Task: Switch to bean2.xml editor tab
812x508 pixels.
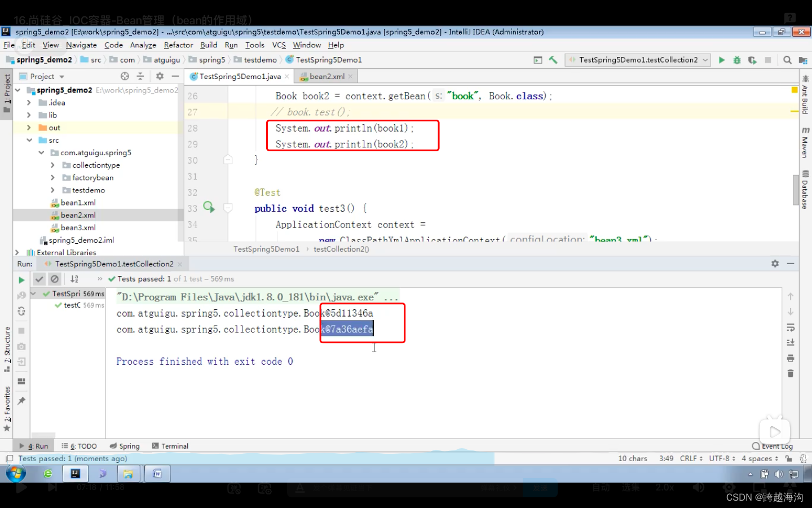Action: (326, 76)
